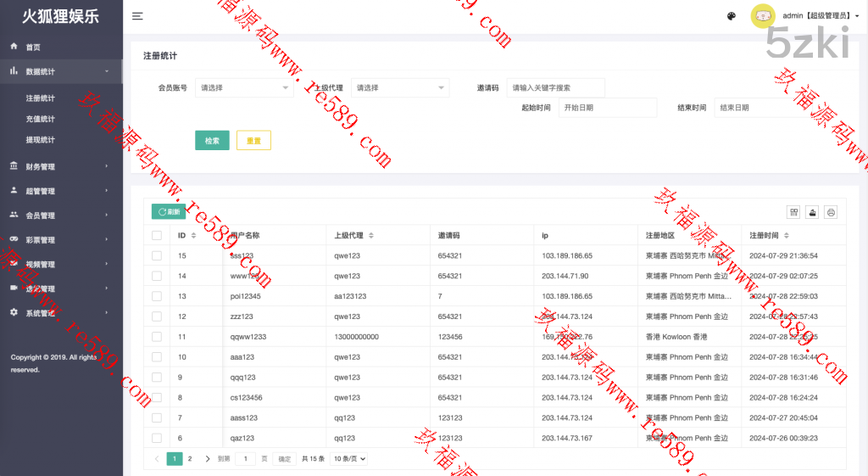Check the row checkbox for ID 9
Viewport: 868px width, 476px height.
157,378
